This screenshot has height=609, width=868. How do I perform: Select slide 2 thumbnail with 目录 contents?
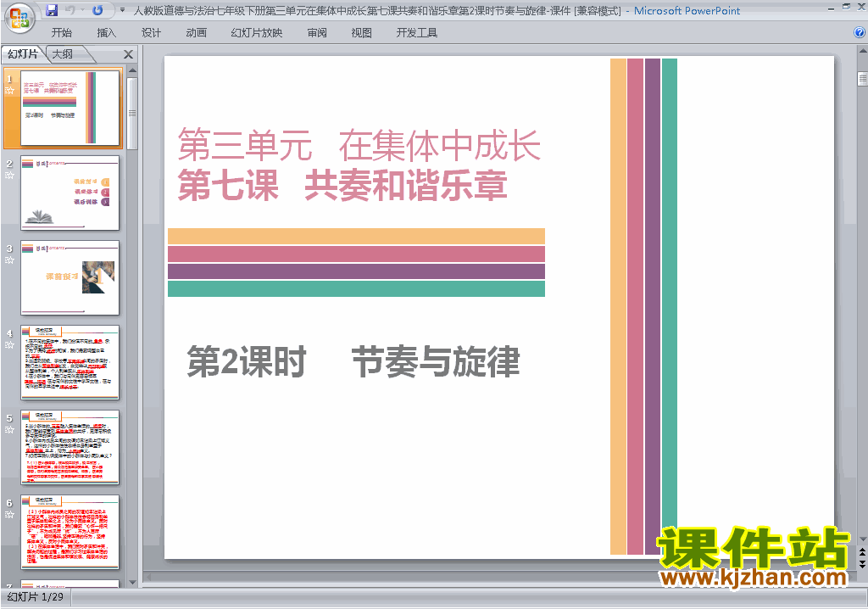[x=70, y=193]
